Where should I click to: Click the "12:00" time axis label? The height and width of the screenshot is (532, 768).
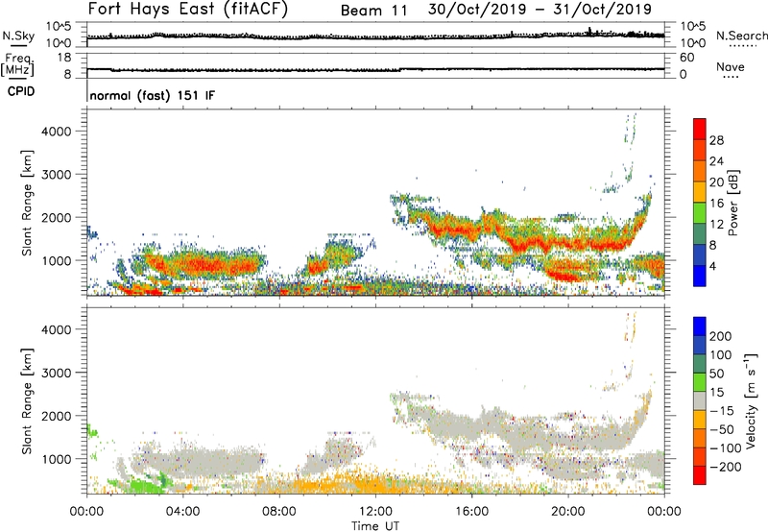[375, 512]
